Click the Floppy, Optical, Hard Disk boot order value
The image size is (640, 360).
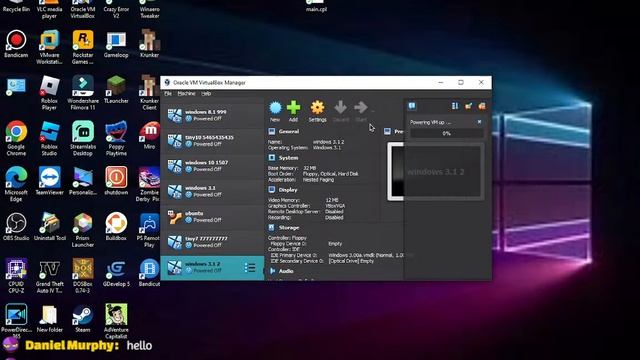coord(331,174)
